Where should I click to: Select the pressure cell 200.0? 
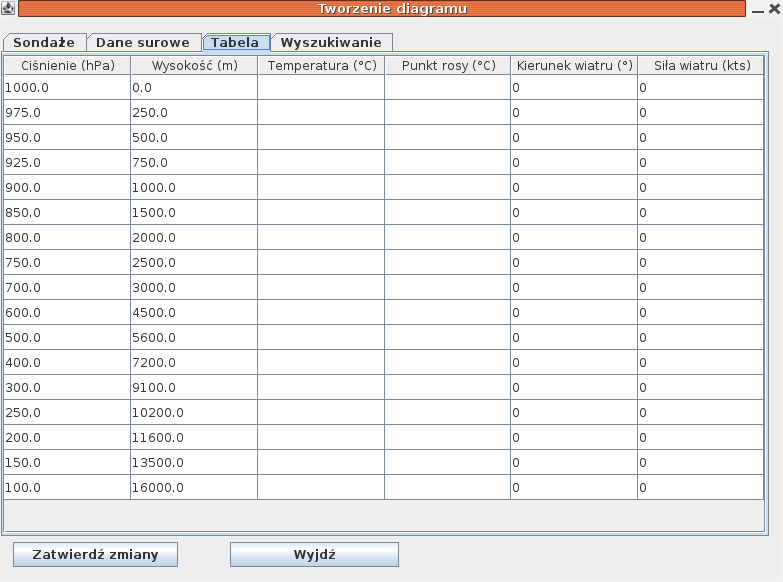pos(67,437)
